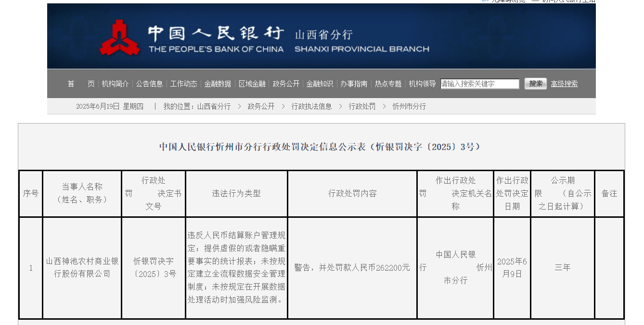Image resolution: width=644 pixels, height=325 pixels.
Task: Focus the search keyword input field
Action: click(x=480, y=84)
